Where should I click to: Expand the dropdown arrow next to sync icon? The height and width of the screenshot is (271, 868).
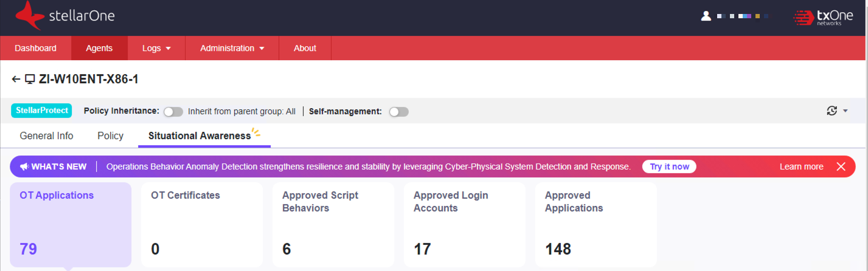845,111
